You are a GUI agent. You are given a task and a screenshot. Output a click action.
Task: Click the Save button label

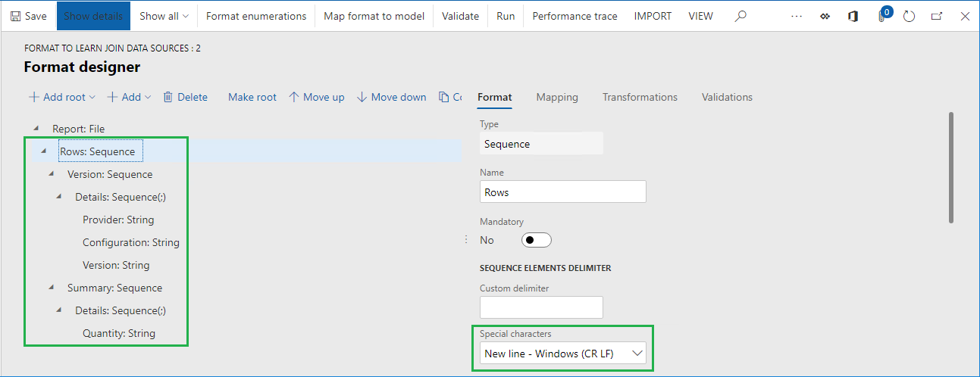(36, 16)
